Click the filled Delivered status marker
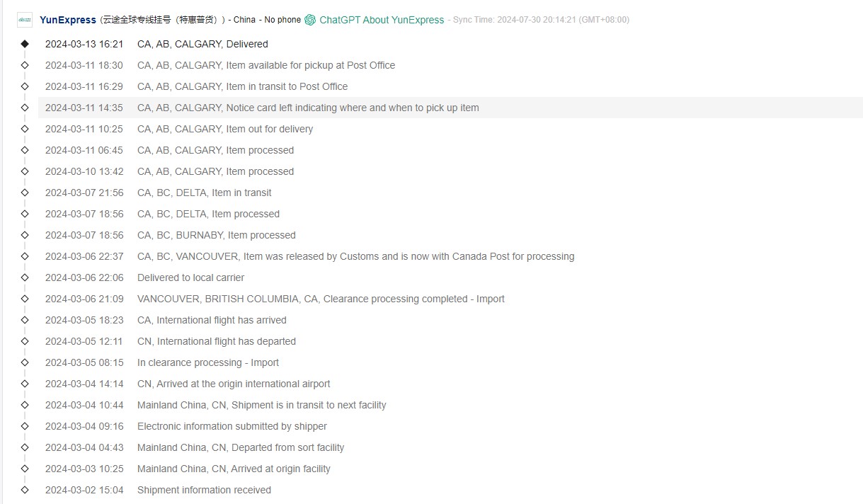 25,44
